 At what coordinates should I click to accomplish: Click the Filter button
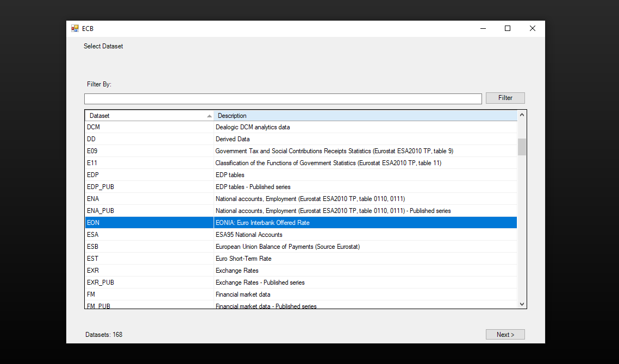pyautogui.click(x=505, y=98)
